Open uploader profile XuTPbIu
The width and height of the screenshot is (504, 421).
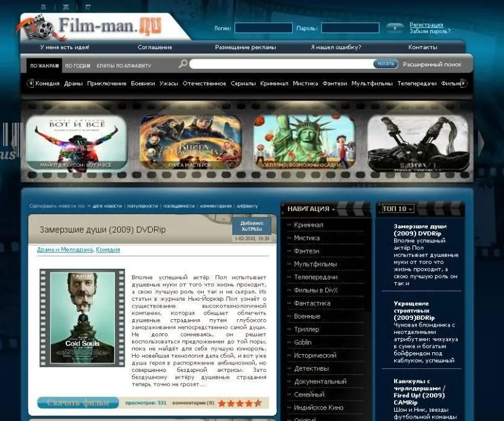[252, 229]
